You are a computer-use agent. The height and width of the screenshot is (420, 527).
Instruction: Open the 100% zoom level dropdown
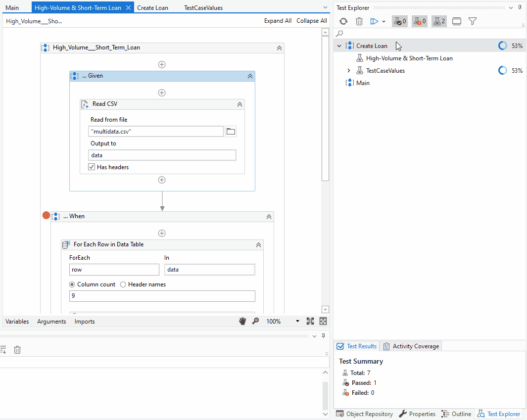pyautogui.click(x=297, y=321)
